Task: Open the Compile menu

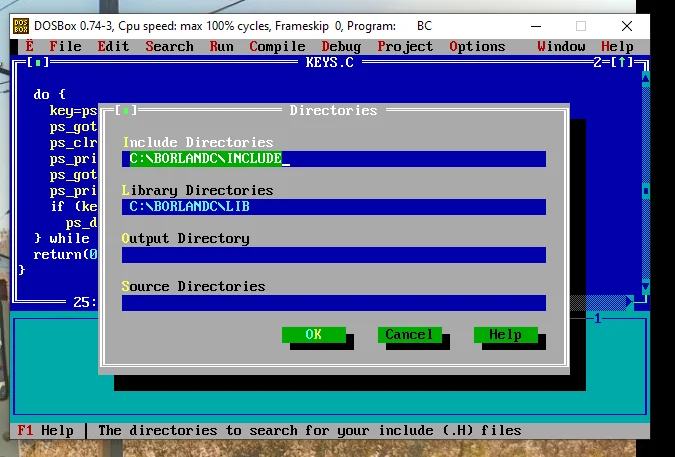Action: pos(277,46)
